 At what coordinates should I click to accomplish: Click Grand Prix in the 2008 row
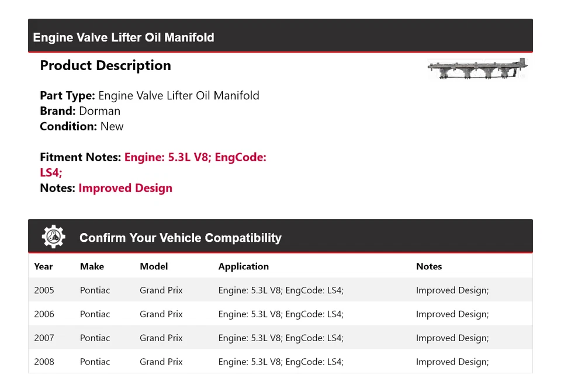(161, 362)
